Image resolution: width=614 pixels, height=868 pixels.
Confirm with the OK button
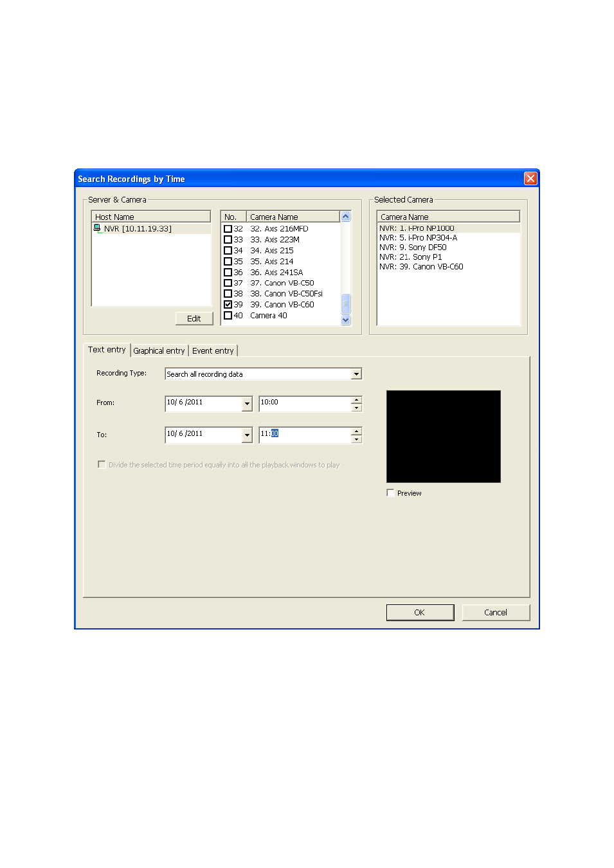[420, 613]
